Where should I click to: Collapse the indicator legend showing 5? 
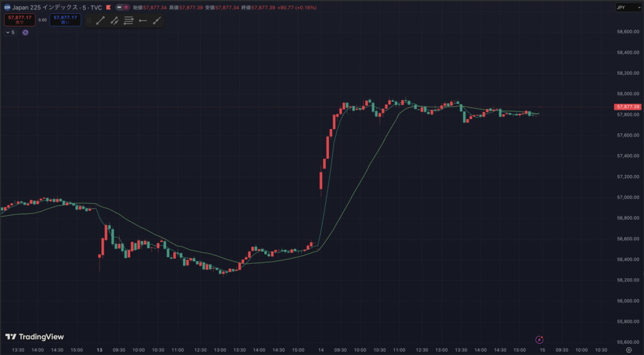coord(10,32)
